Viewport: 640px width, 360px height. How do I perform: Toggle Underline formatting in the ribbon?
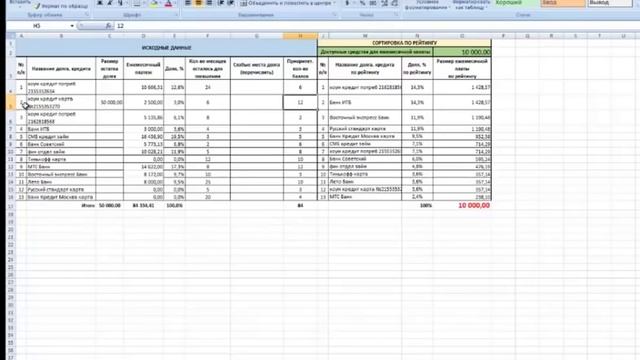120,3
